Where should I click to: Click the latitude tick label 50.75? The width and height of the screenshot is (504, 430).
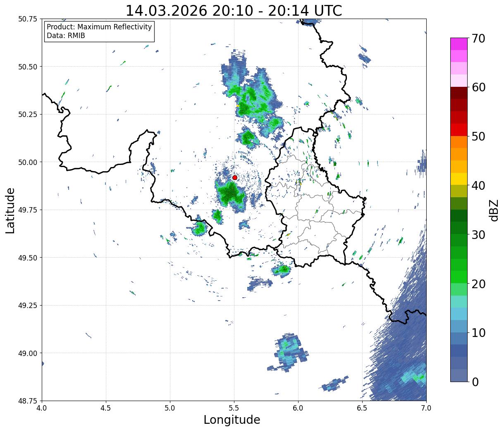(x=28, y=19)
